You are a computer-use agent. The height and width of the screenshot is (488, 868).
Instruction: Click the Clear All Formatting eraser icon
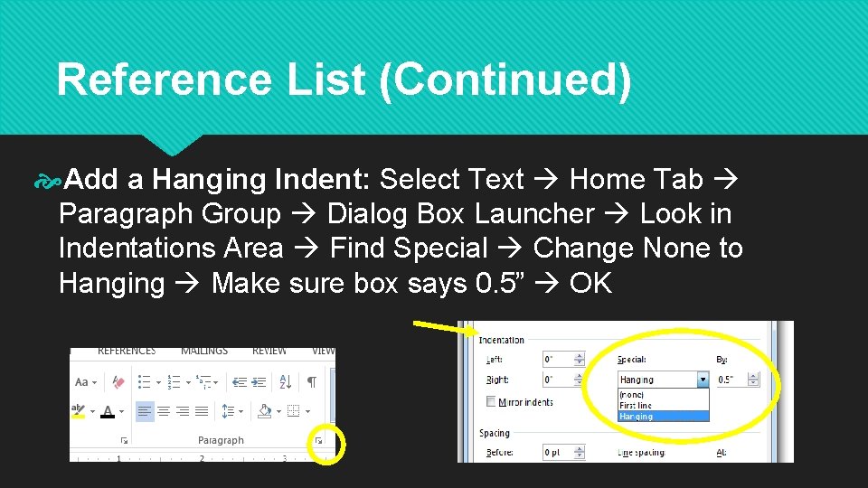(x=118, y=381)
